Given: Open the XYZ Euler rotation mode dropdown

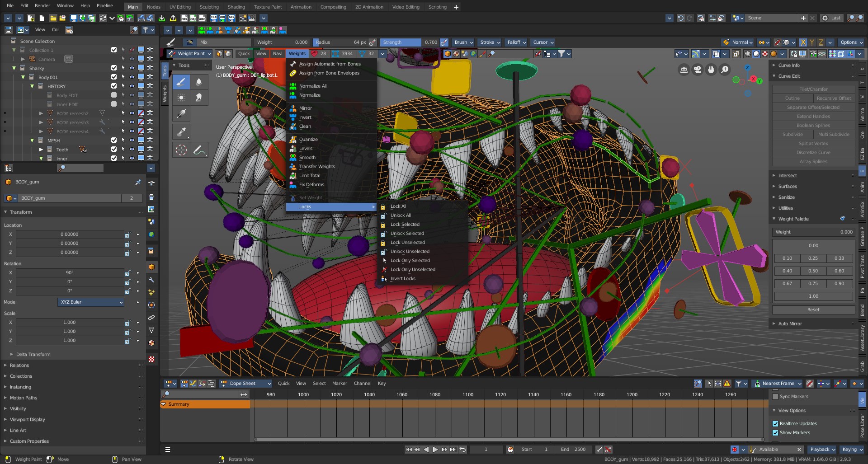Looking at the screenshot, I should point(91,302).
